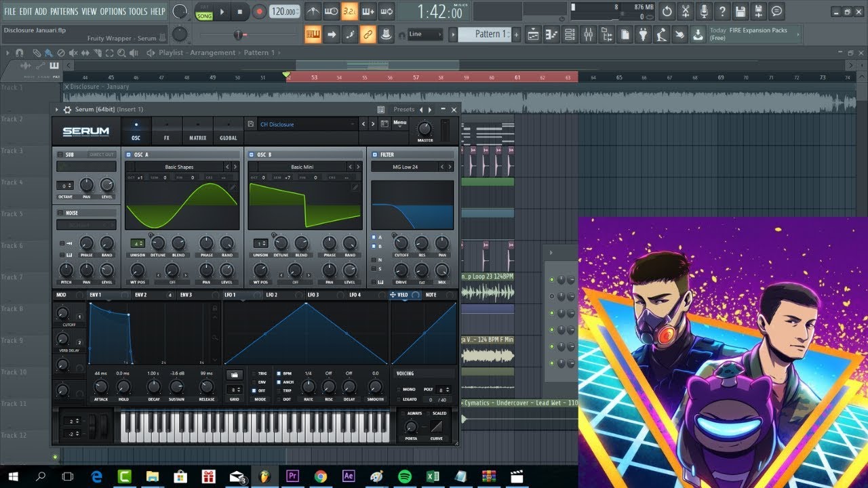This screenshot has width=868, height=488.
Task: Open FL Studio's FILE menu
Action: pos(10,12)
